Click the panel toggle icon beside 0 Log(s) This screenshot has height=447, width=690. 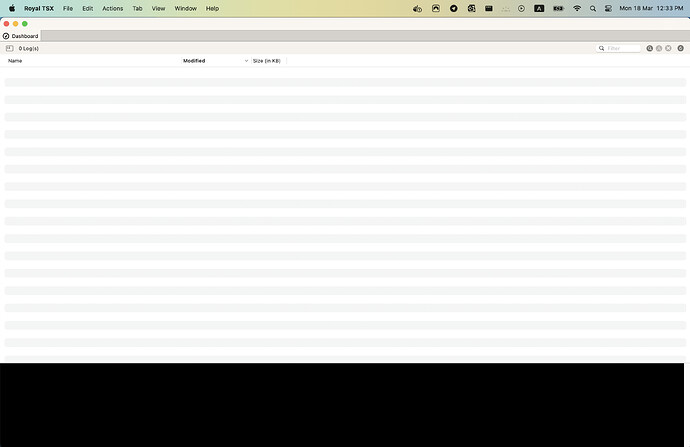(9, 48)
